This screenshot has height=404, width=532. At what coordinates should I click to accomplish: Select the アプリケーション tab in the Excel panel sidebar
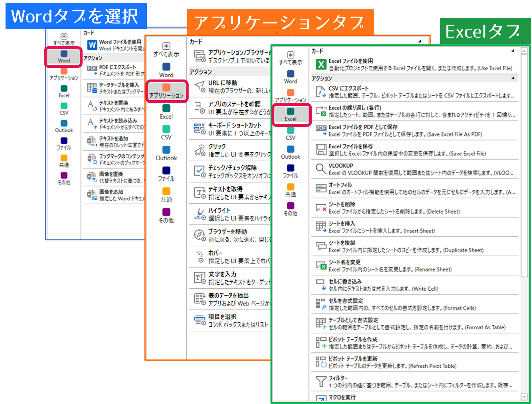click(291, 96)
